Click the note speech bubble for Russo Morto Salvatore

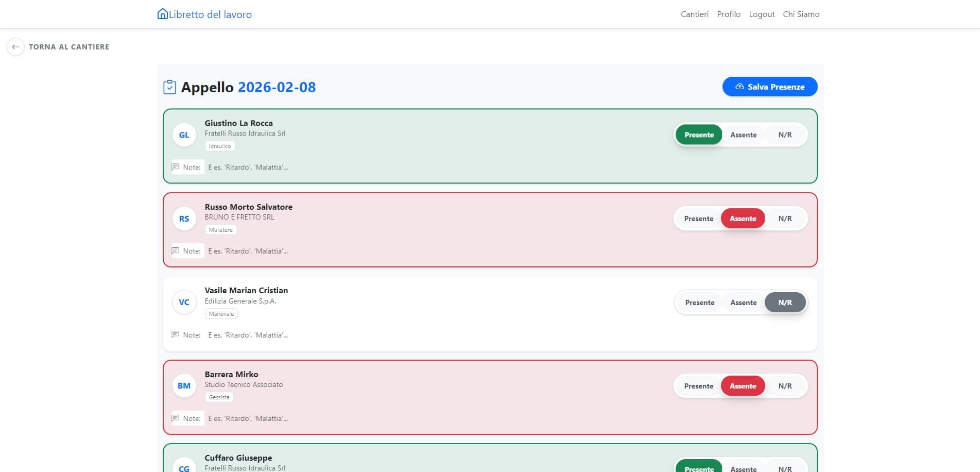tap(176, 250)
